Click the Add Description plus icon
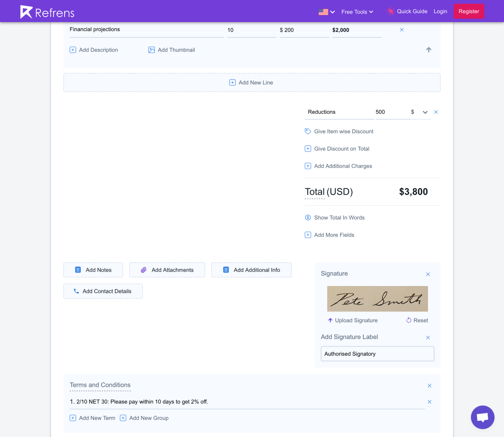The image size is (504, 437). click(x=73, y=50)
